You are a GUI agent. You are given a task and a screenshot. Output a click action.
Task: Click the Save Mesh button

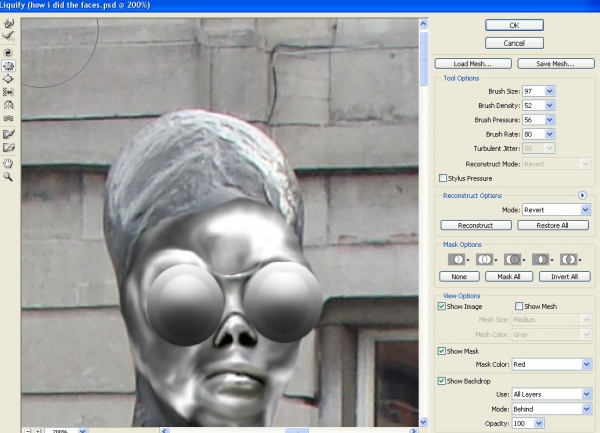pos(556,63)
